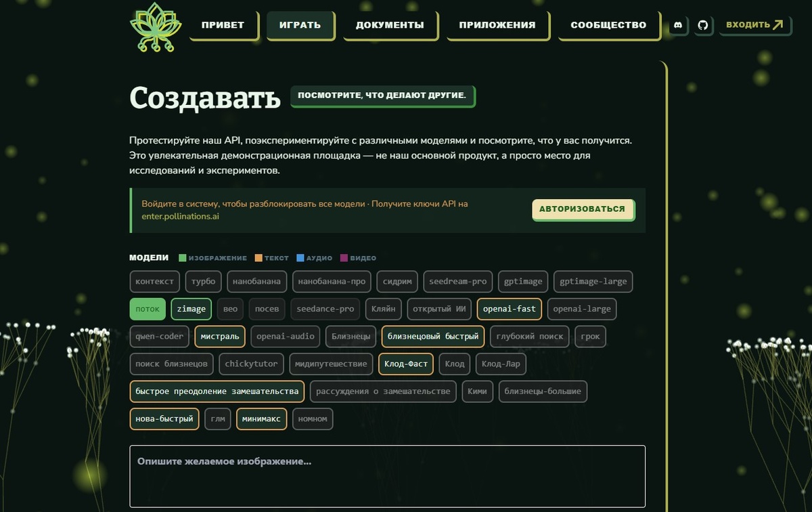
Task: Pick the qwen-coder model
Action: 160,336
